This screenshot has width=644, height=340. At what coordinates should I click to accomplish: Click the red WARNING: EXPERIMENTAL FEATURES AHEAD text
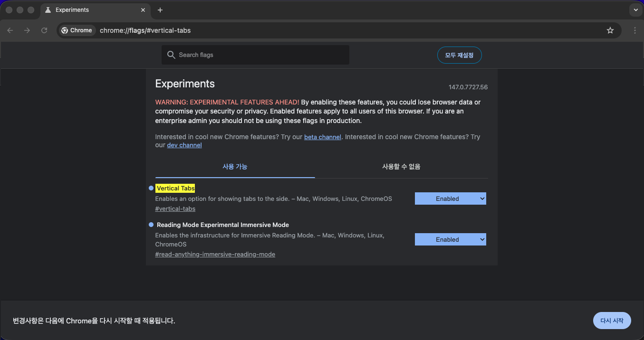[x=227, y=102]
